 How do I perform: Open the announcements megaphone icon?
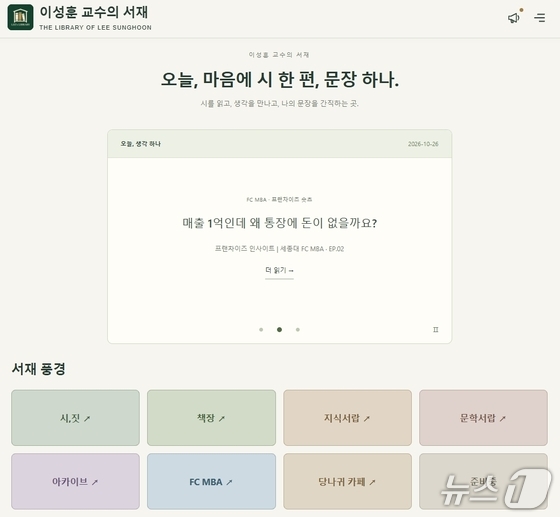(x=514, y=17)
